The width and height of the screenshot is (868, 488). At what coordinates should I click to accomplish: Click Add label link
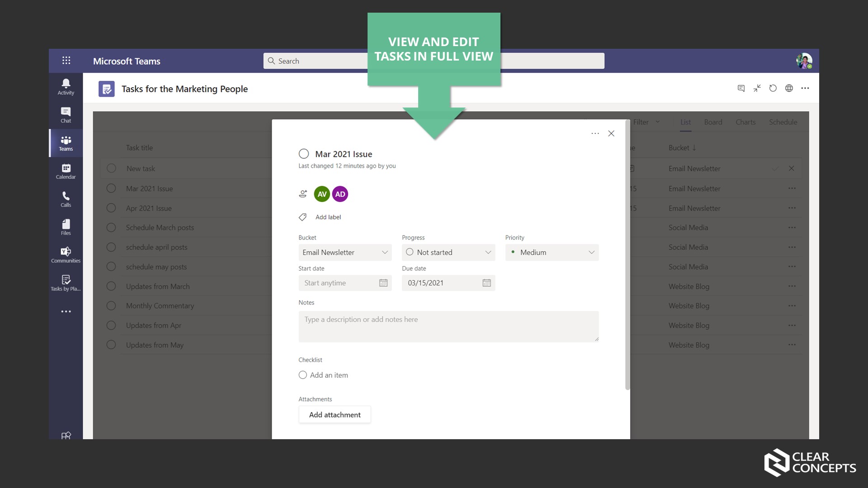point(328,217)
